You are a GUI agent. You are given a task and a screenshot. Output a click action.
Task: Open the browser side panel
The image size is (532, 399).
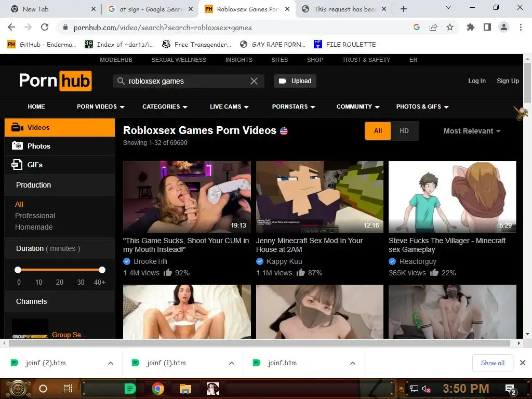[x=487, y=28]
